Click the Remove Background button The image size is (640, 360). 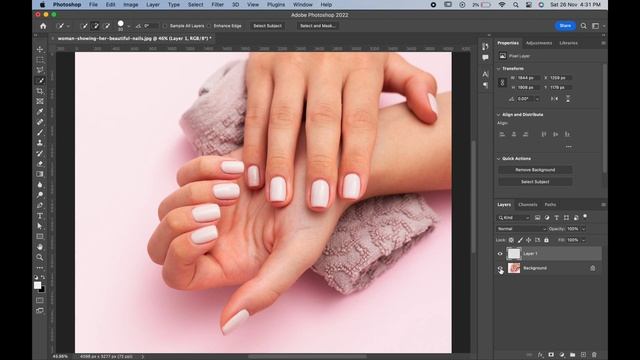coord(535,170)
